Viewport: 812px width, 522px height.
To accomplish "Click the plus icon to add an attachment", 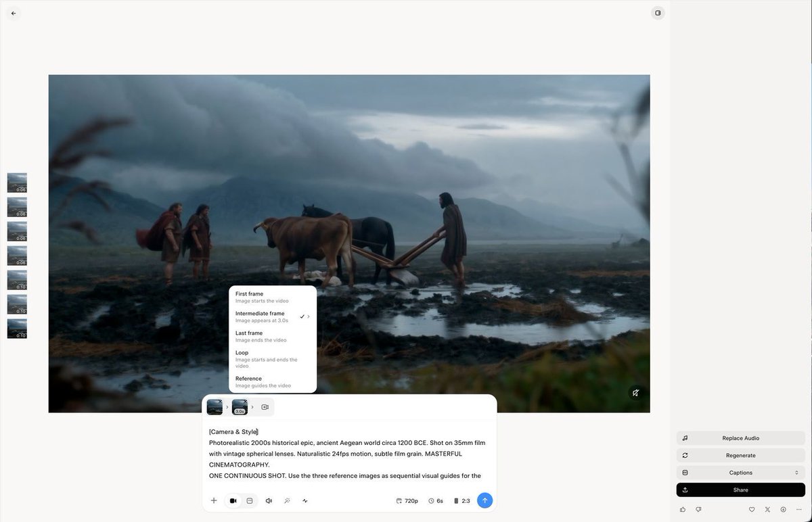I will pos(214,501).
